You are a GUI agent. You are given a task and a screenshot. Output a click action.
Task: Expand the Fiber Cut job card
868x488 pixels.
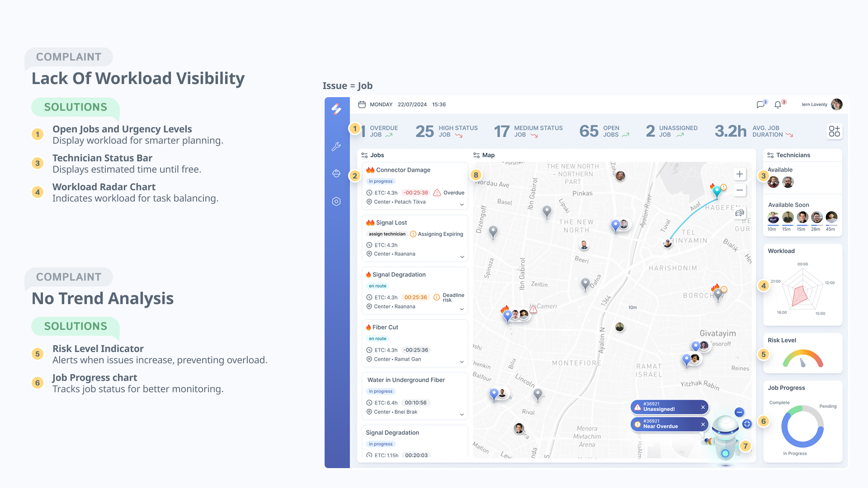[x=462, y=362]
